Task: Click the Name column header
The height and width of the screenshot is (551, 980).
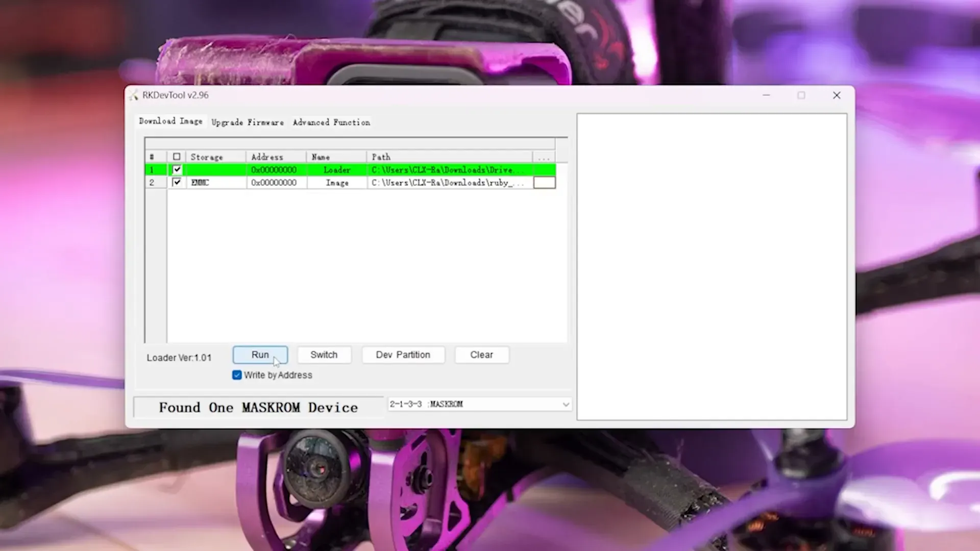Action: coord(337,157)
